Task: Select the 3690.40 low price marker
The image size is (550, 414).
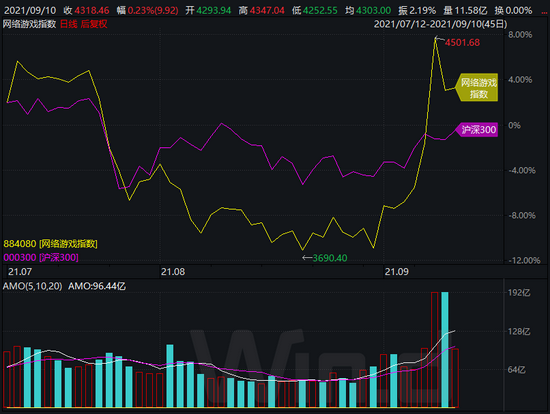Action: 330,258
